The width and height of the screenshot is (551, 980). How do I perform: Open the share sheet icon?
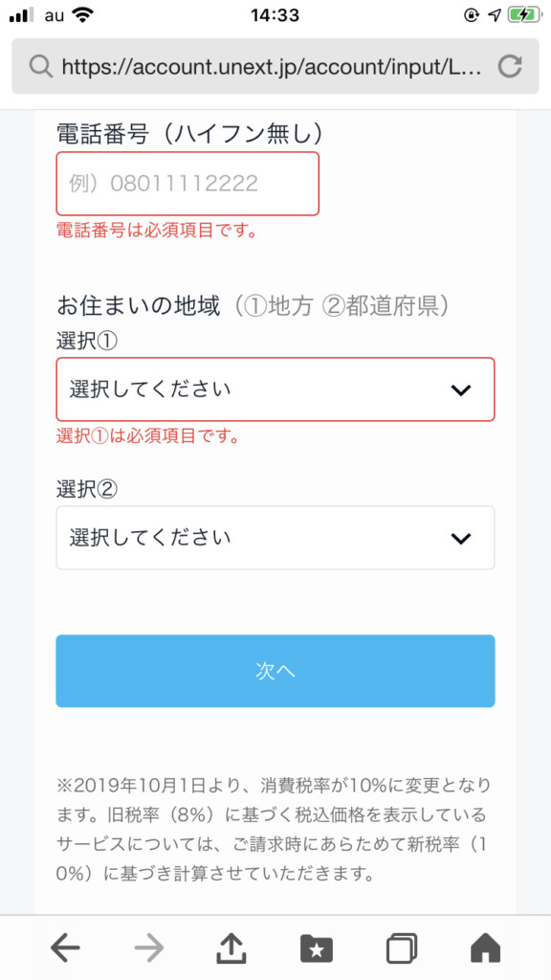231,947
